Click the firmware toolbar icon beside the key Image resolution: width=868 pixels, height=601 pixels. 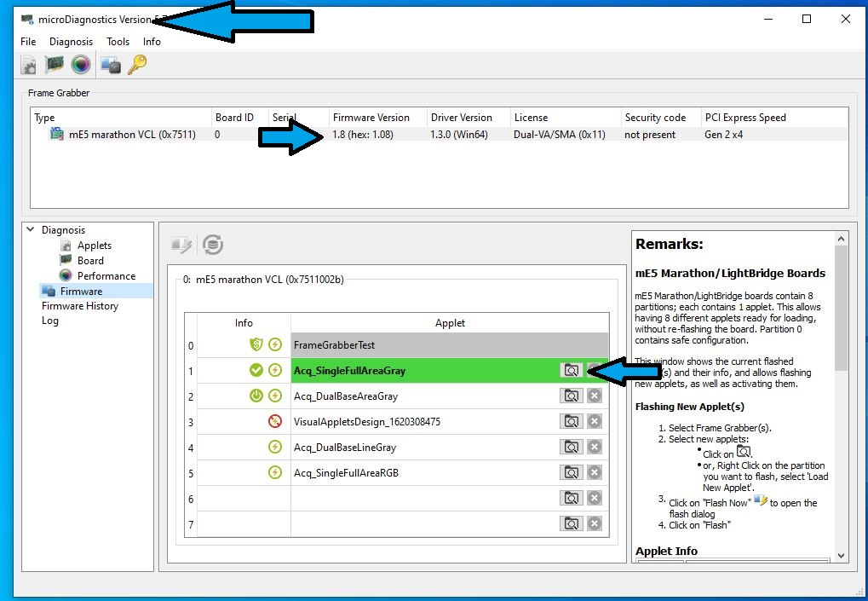pos(111,65)
